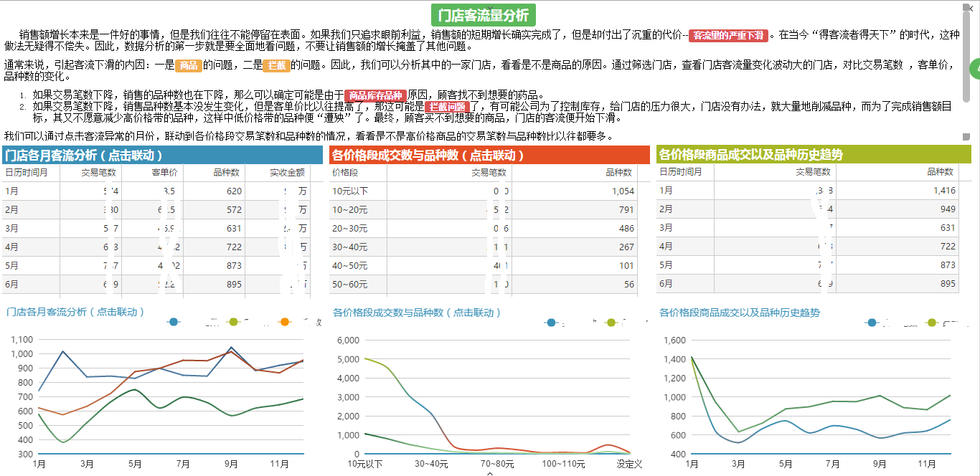Toggle the blue series in price segment chart legend
This screenshot has width=980, height=476.
point(550,323)
